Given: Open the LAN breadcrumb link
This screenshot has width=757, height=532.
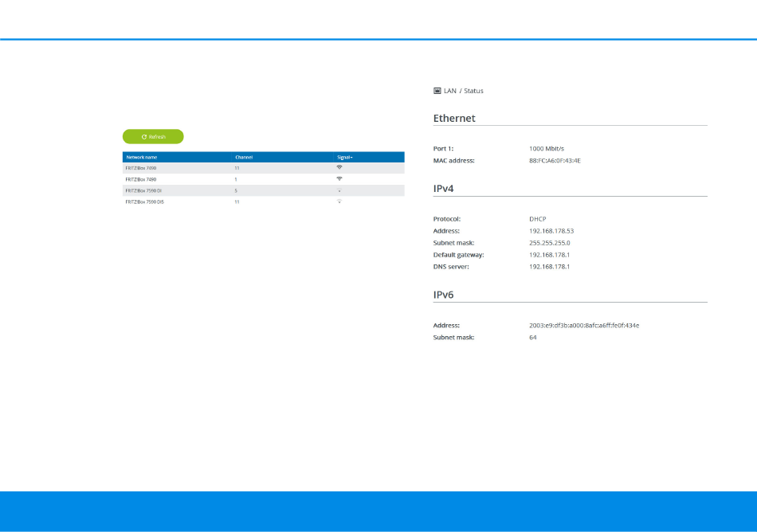Looking at the screenshot, I should pyautogui.click(x=450, y=91).
